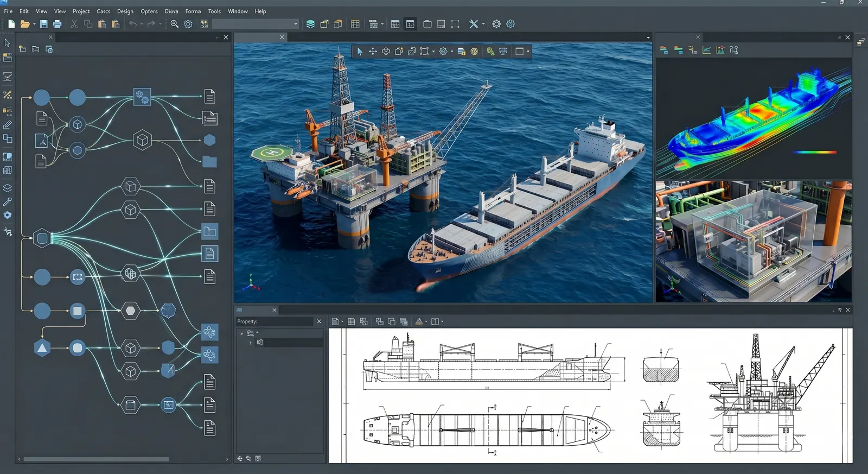
Task: Select the arrow pointer in viewport toolbar
Action: [x=359, y=52]
